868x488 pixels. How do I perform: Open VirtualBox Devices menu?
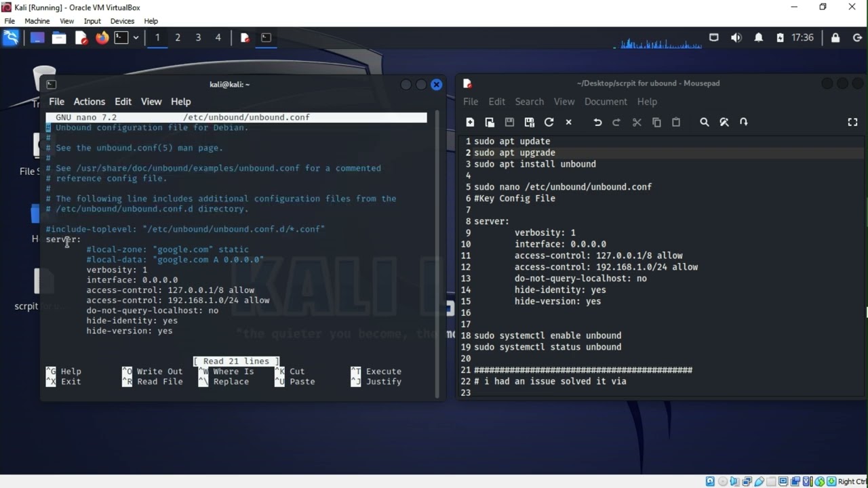point(122,21)
